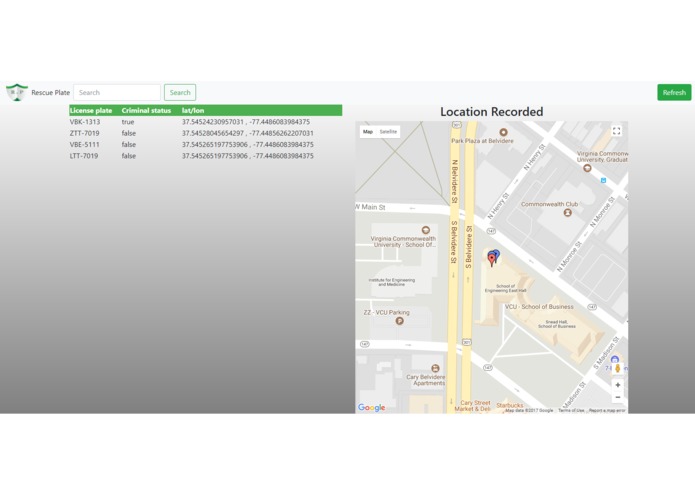Click coordinates of the LTT-7019 row
The height and width of the screenshot is (494, 695).
pyautogui.click(x=248, y=156)
